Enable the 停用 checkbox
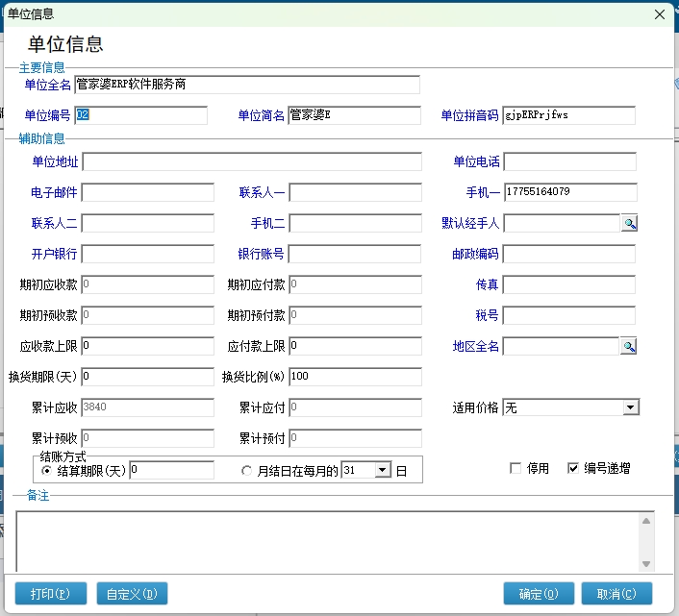 point(516,468)
